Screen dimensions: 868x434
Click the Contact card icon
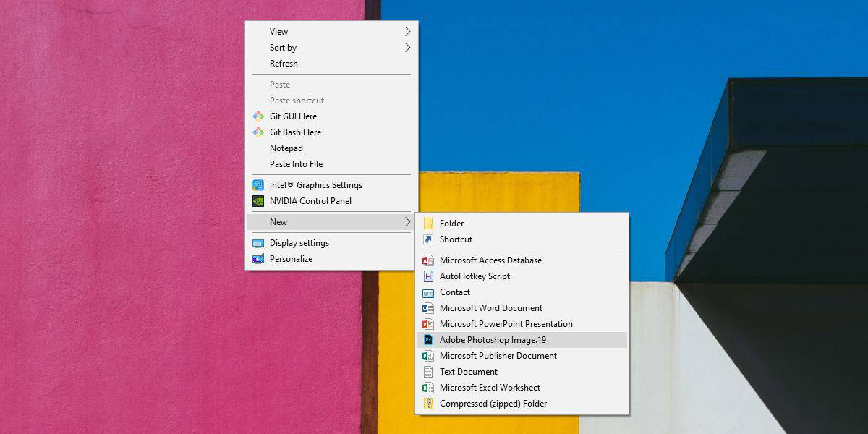pyautogui.click(x=428, y=292)
